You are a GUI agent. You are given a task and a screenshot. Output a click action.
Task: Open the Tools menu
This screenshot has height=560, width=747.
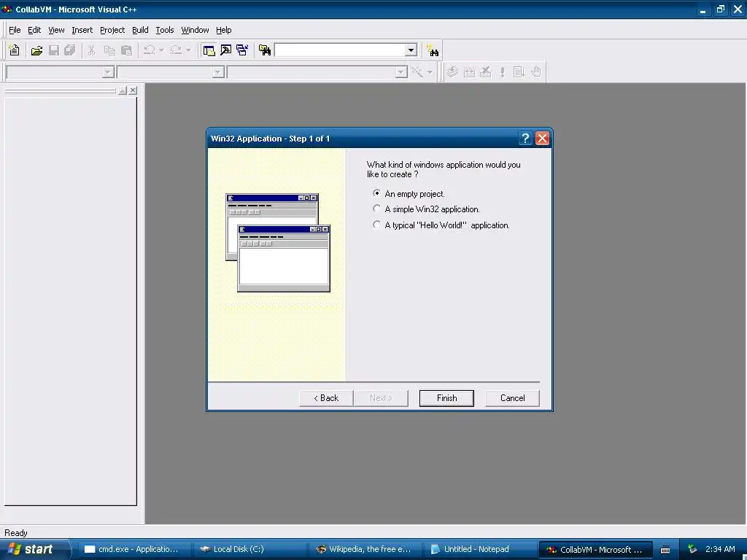(165, 30)
